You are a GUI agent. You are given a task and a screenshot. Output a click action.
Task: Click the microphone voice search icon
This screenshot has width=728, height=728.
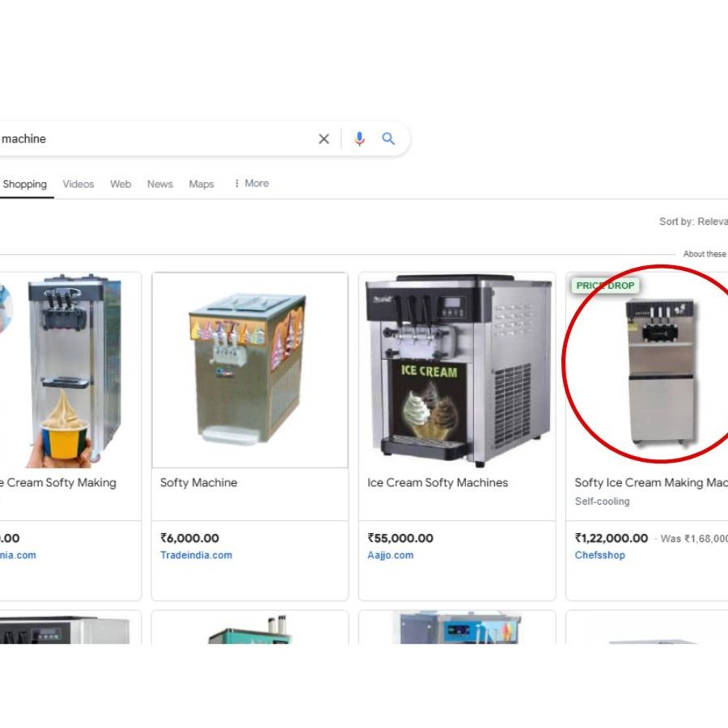click(x=359, y=139)
